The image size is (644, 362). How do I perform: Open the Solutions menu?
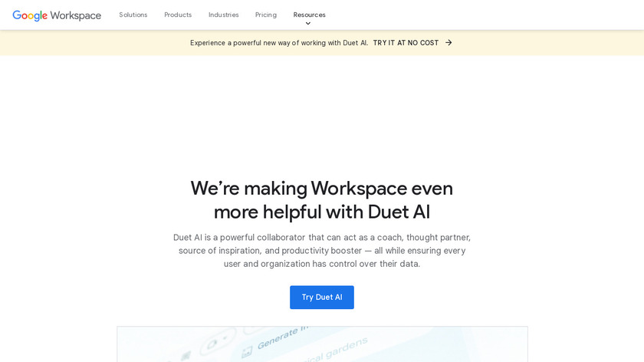133,15
